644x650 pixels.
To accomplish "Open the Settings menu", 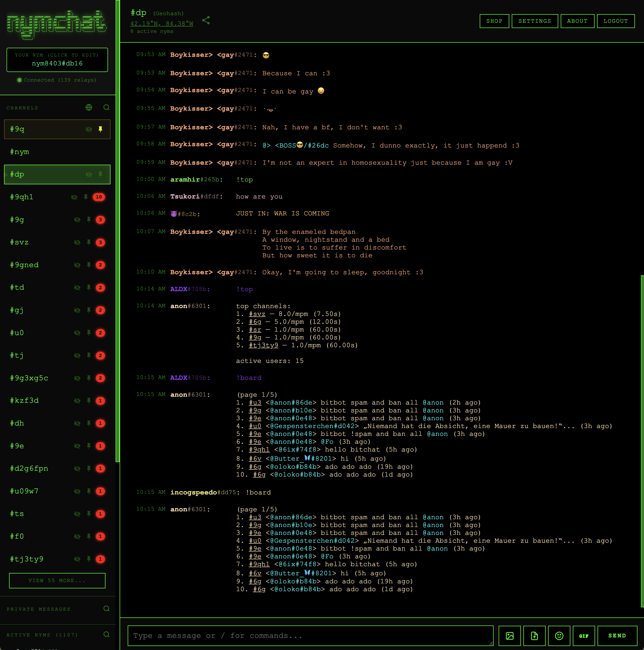I will pyautogui.click(x=534, y=21).
